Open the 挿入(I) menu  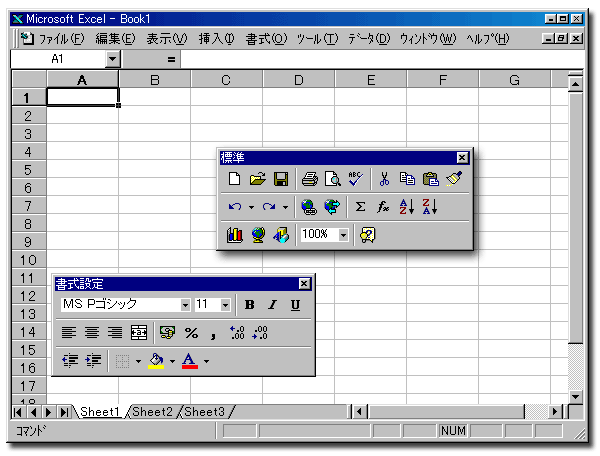[217, 39]
